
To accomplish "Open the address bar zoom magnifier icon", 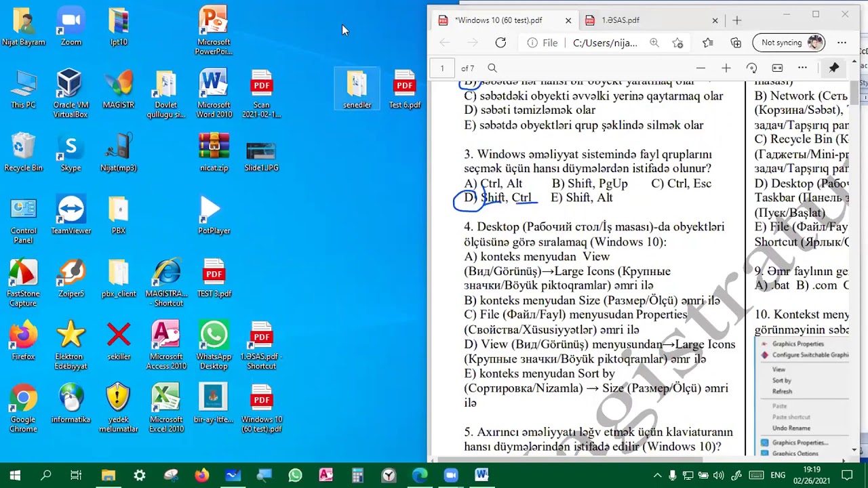I will point(654,43).
